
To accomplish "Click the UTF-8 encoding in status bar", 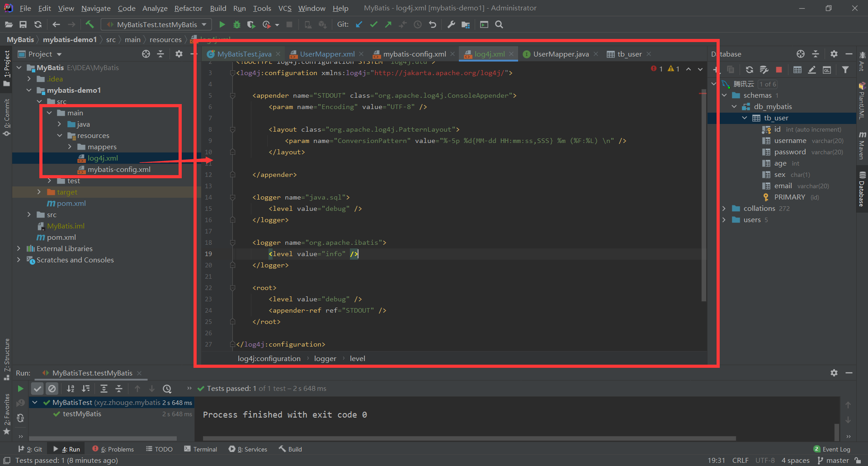I will point(765,461).
